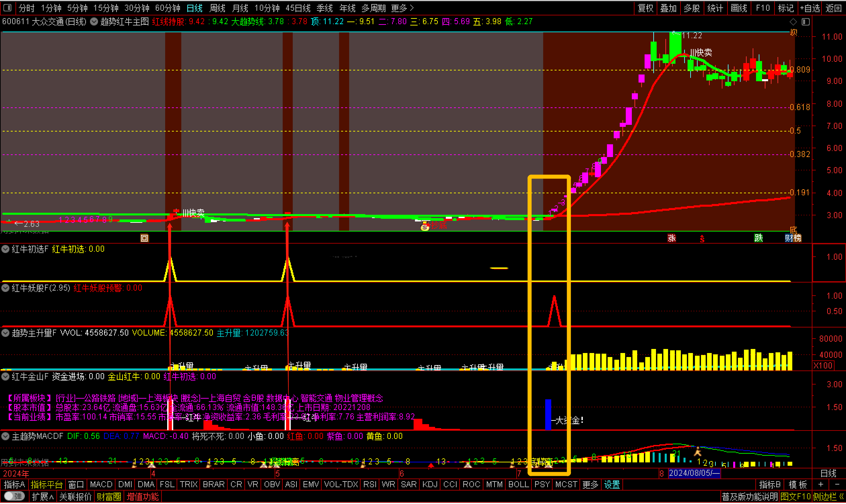Click the panel layout icon beside the diamond
Viewport: 846px width, 504px height.
click(x=806, y=22)
